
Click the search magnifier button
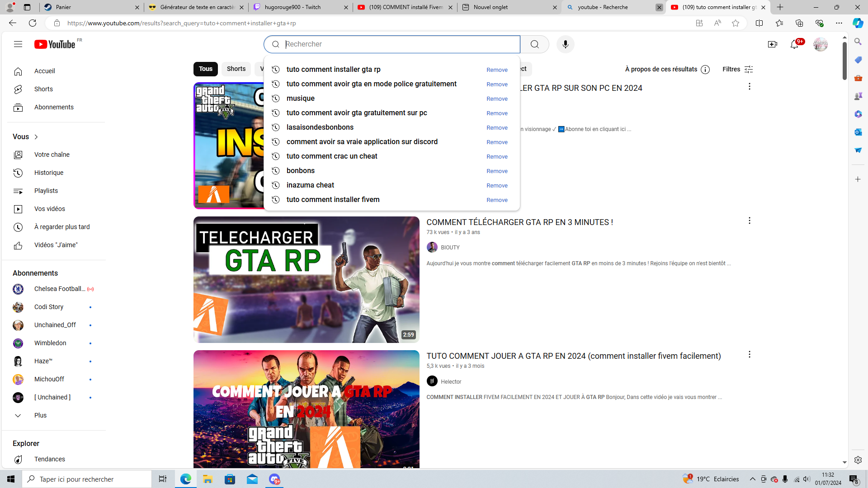point(535,44)
